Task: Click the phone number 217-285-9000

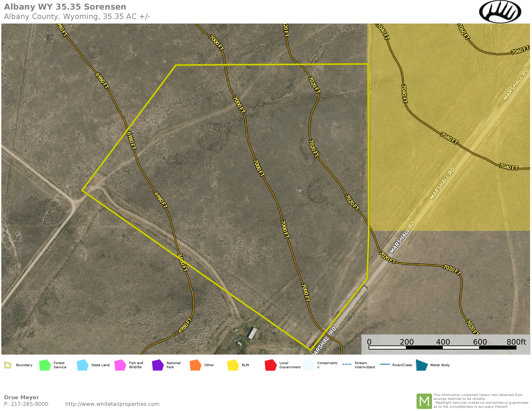Action: click(30, 404)
